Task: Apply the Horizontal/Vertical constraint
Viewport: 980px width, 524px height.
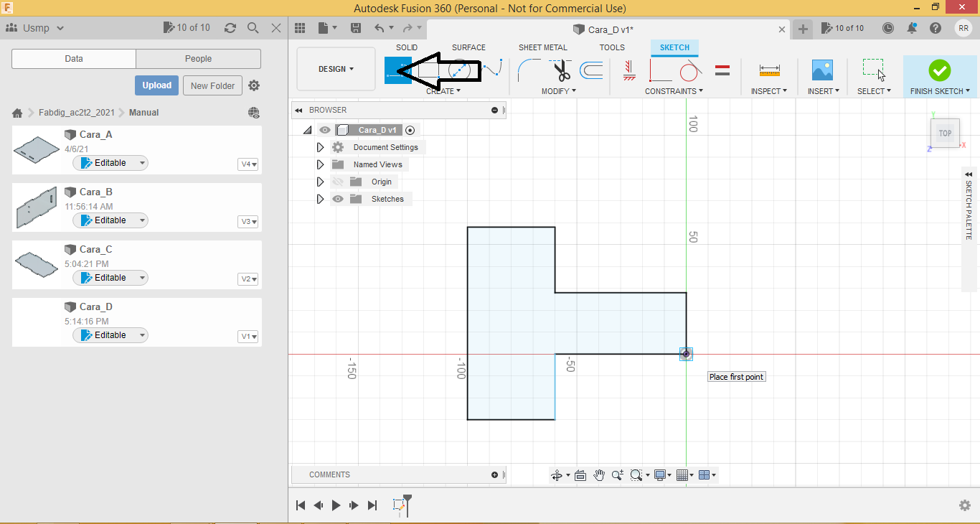Action: [629, 70]
